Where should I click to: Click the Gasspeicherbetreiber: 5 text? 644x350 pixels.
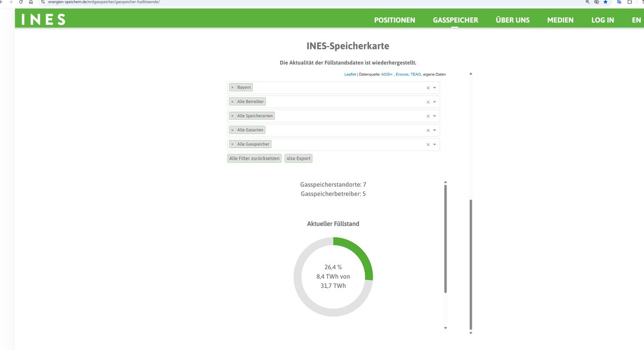333,194
